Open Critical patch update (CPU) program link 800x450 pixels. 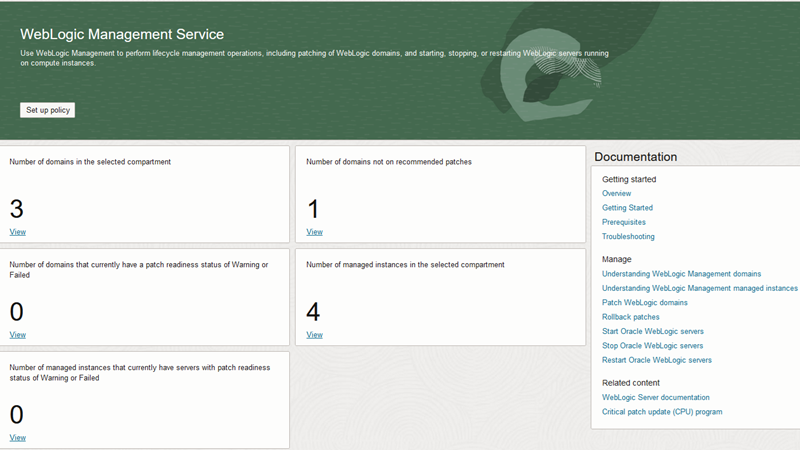(x=662, y=412)
